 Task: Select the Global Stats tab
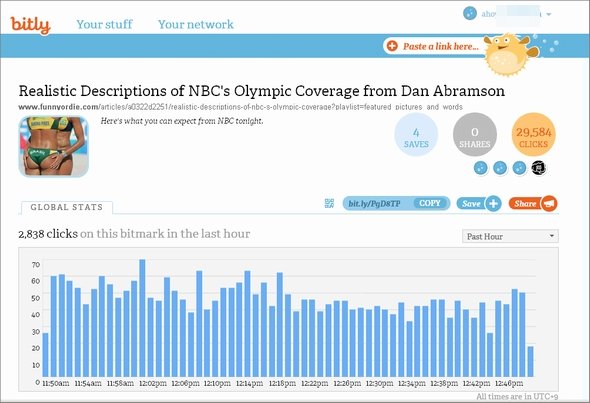tap(67, 207)
